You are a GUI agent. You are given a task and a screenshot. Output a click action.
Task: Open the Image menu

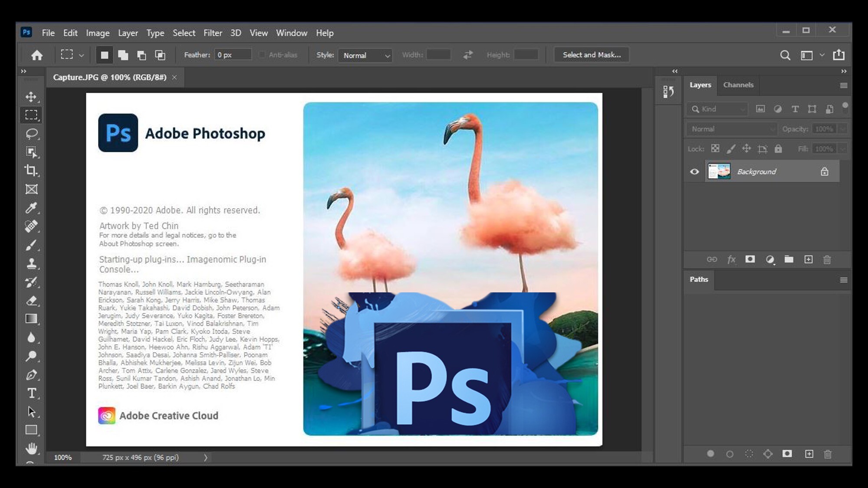point(97,32)
